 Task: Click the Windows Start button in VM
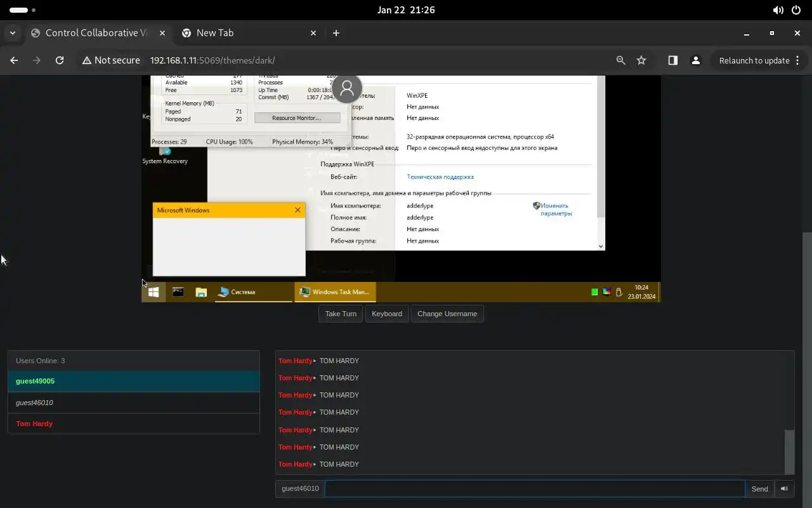(154, 292)
